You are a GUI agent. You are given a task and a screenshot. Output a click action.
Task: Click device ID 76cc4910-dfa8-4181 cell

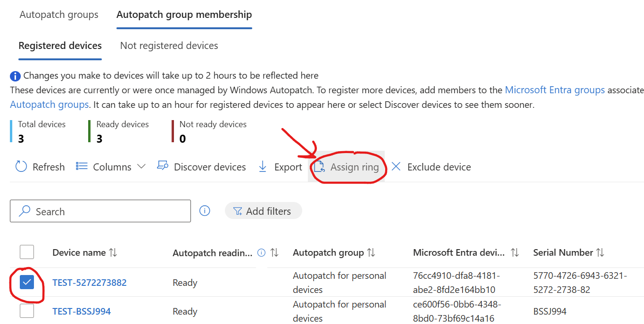(456, 283)
